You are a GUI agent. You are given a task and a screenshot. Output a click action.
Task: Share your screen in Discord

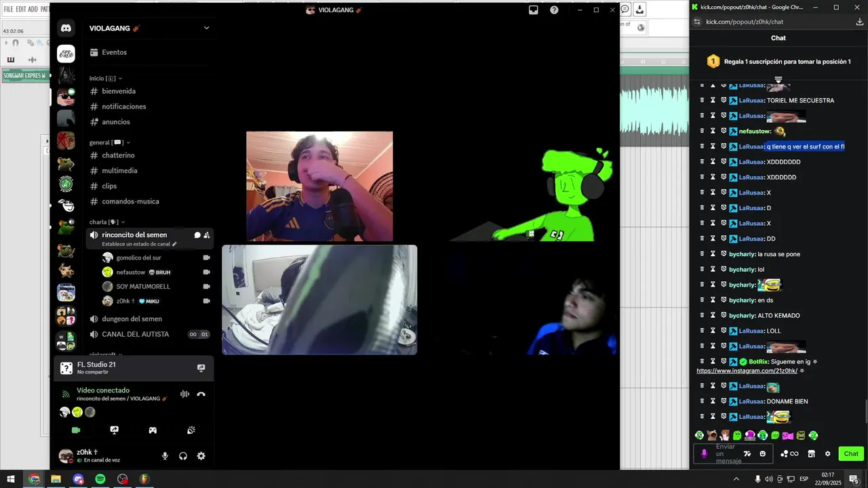tap(115, 430)
